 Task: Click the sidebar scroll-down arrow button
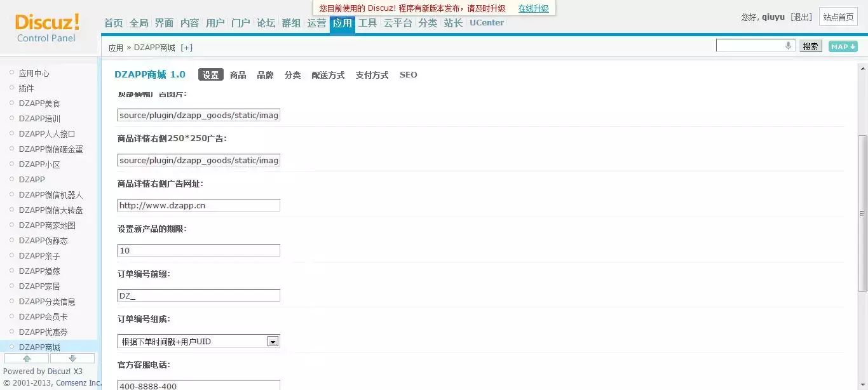tap(72, 358)
